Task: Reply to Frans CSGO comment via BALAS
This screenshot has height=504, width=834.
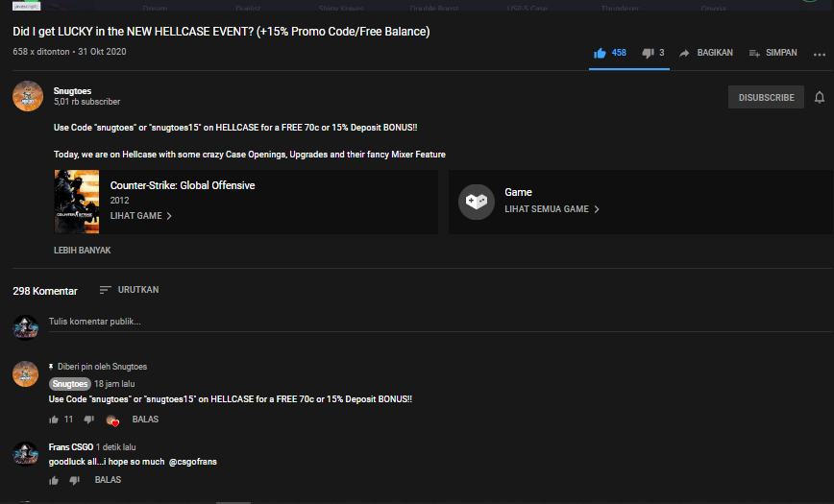Action: click(108, 480)
